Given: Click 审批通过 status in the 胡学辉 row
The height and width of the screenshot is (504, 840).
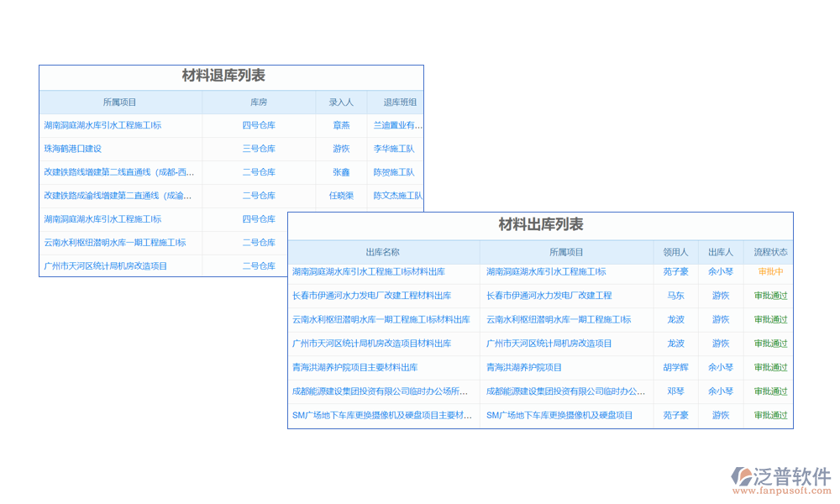Looking at the screenshot, I should point(770,368).
